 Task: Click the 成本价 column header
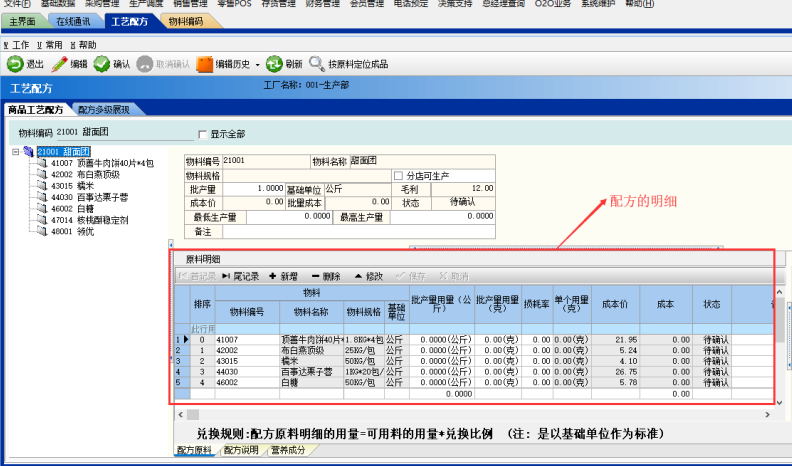[615, 304]
